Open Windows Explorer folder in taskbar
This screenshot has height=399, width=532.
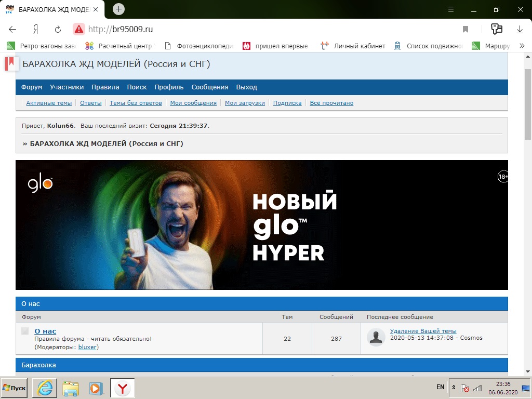coord(71,388)
